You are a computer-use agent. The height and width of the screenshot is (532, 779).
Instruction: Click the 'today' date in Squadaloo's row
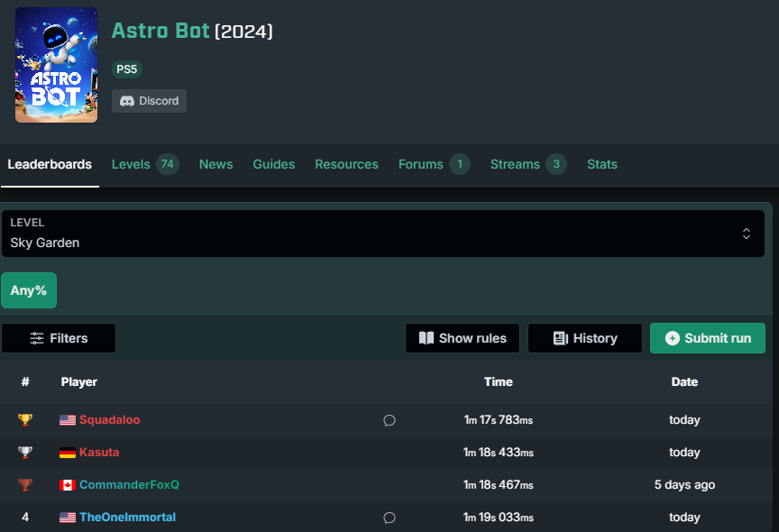pos(684,419)
